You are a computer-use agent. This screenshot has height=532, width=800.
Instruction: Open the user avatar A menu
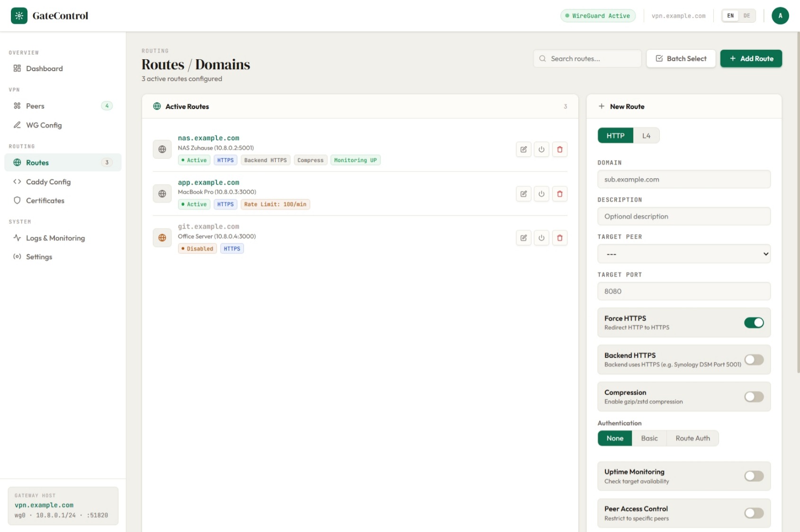pos(780,16)
